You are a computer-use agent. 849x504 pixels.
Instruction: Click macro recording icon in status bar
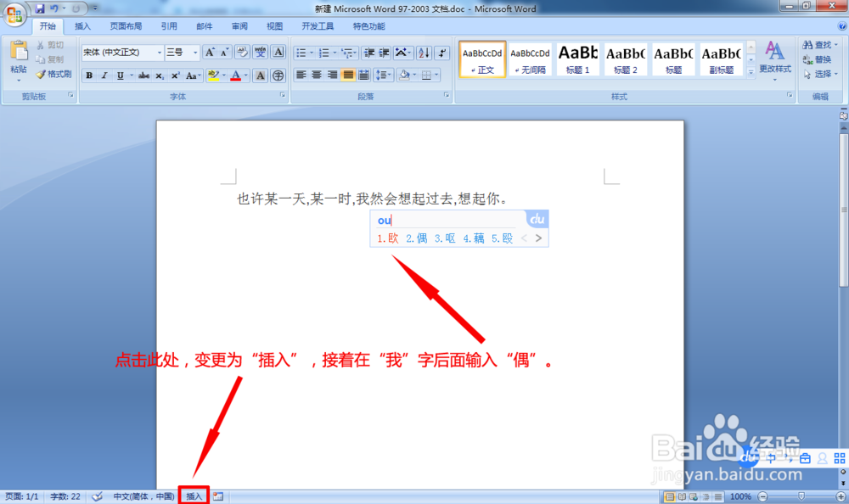[218, 496]
